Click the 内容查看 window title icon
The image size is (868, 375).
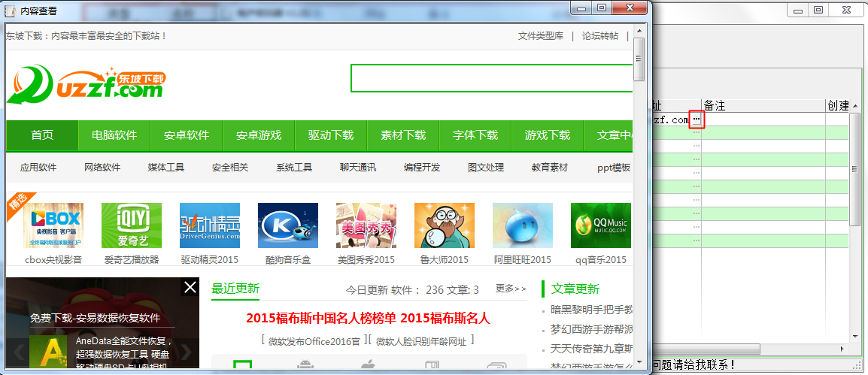pos(10,11)
